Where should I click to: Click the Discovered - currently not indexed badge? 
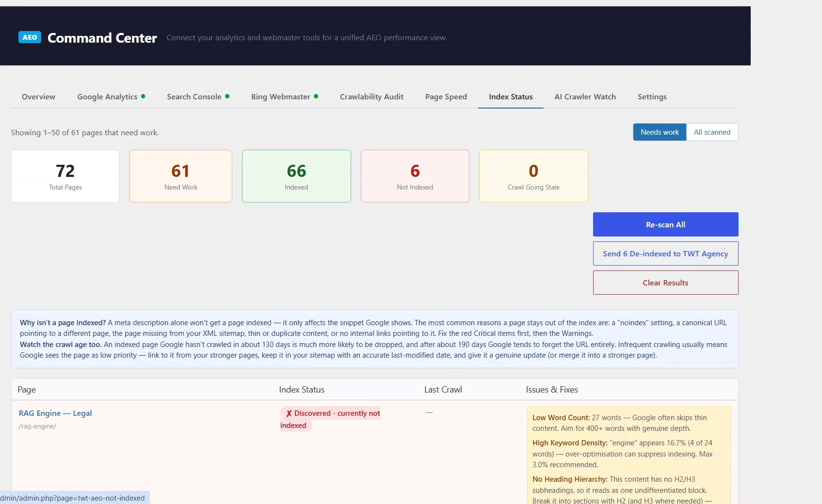point(330,419)
